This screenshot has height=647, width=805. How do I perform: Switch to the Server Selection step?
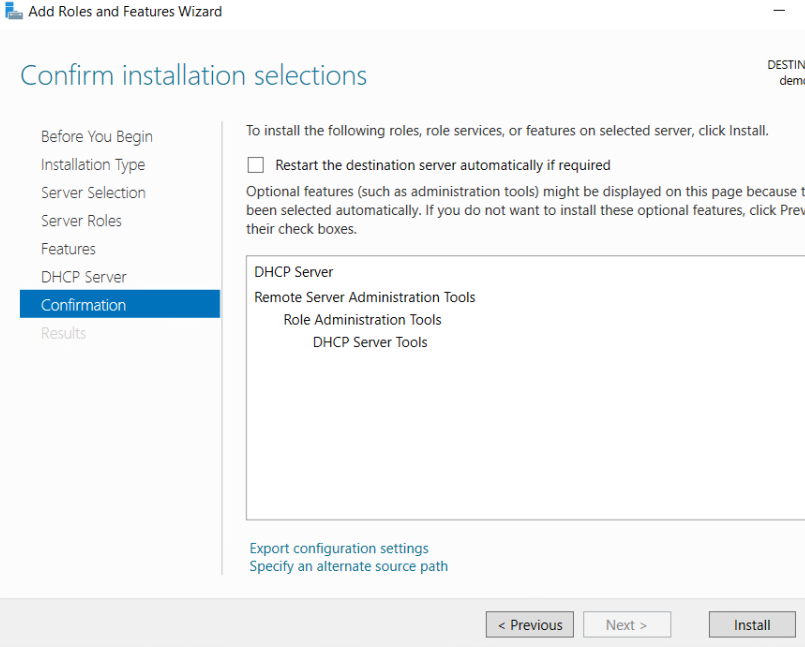click(93, 193)
